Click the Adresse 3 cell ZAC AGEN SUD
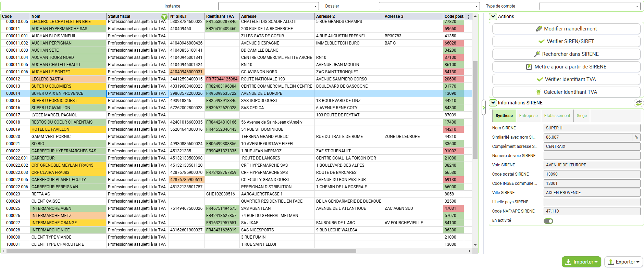 tap(413, 208)
